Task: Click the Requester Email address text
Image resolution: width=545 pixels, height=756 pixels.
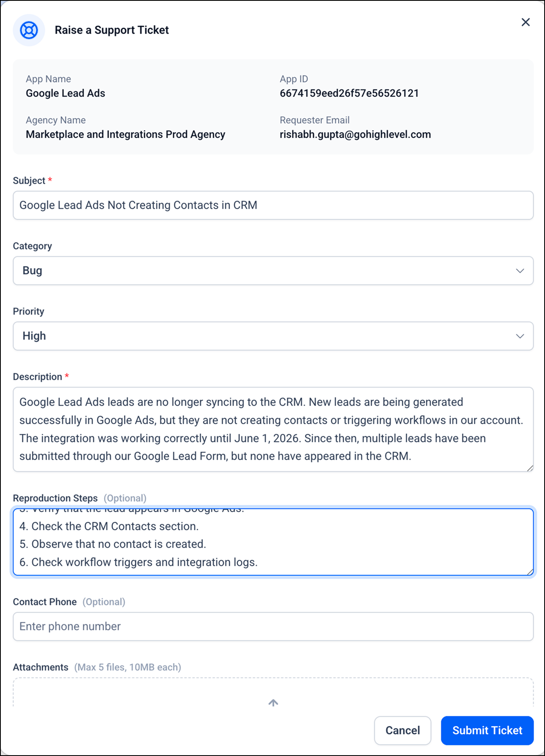Action: (355, 135)
